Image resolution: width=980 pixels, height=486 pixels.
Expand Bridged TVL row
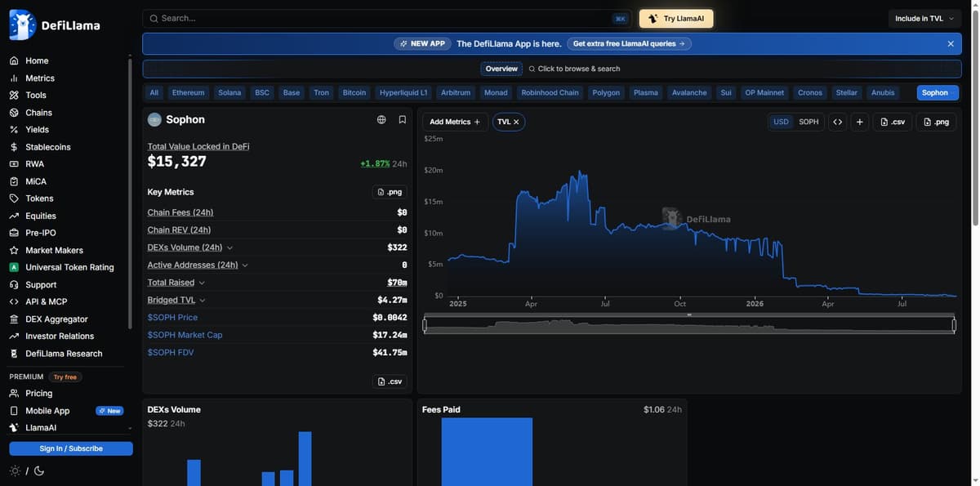[203, 300]
